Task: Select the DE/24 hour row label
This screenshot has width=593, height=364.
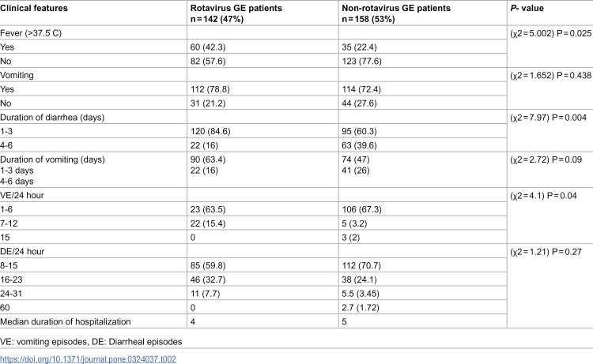Action: tap(22, 251)
